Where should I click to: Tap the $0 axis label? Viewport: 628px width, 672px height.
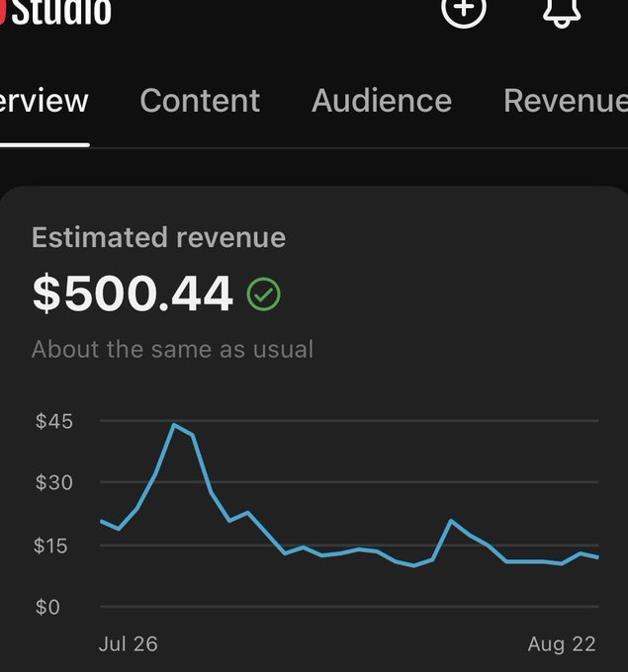(47, 608)
